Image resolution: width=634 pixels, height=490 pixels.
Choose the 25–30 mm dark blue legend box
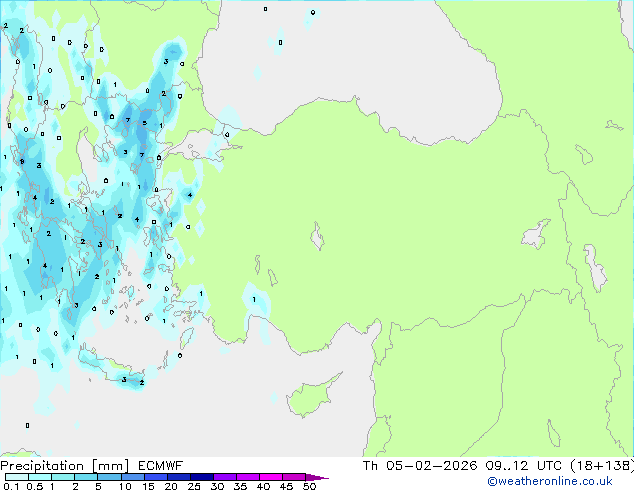[201, 477]
